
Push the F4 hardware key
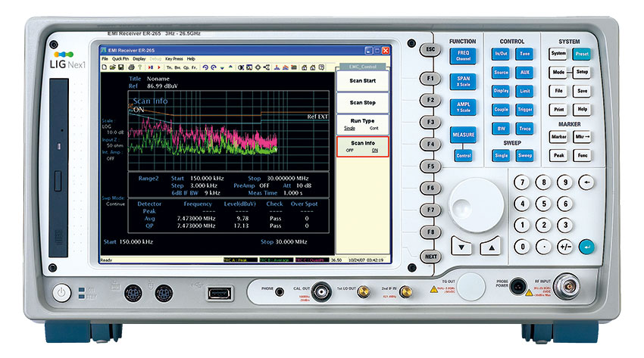point(430,144)
